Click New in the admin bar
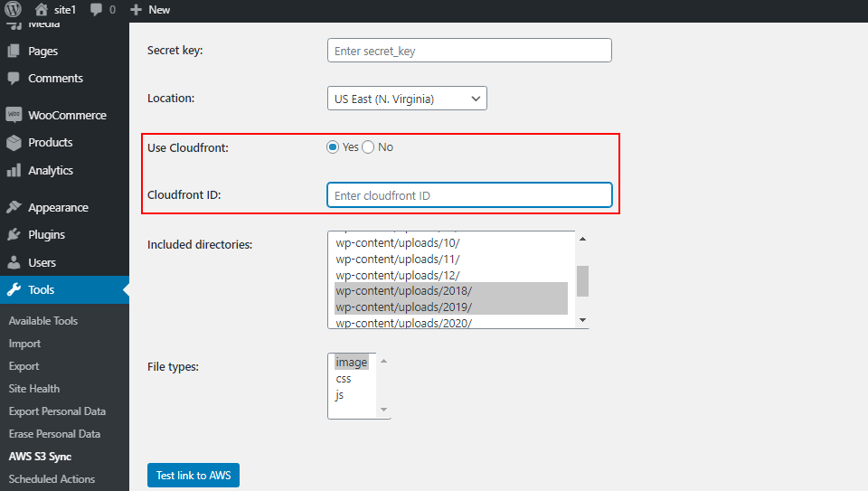 [150, 10]
